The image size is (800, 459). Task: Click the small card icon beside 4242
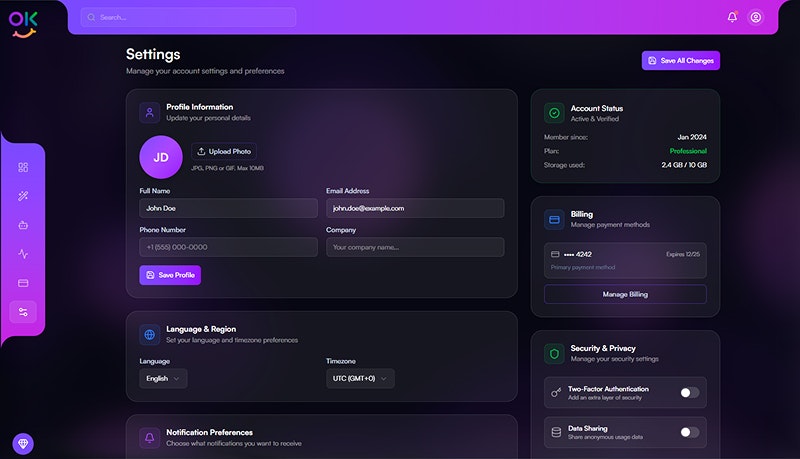(555, 254)
